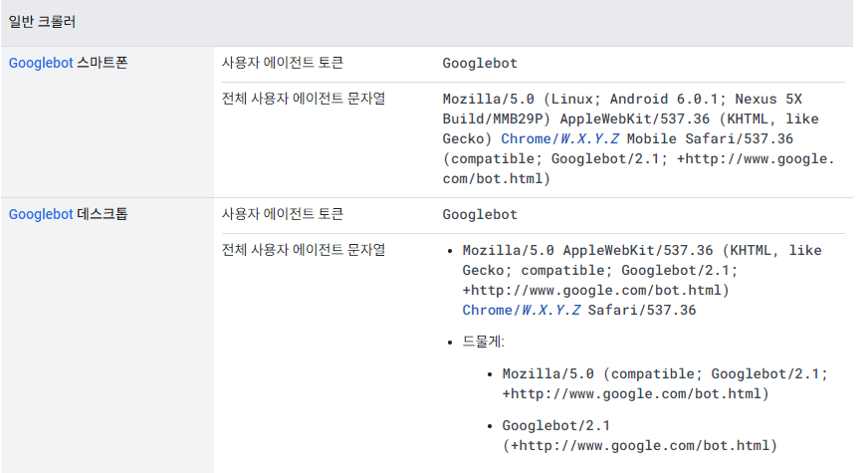Click 'Mozilla/5.0 (compatible; Googlebot/2.1;' sub-bullet text
The width and height of the screenshot is (868, 473).
click(665, 373)
